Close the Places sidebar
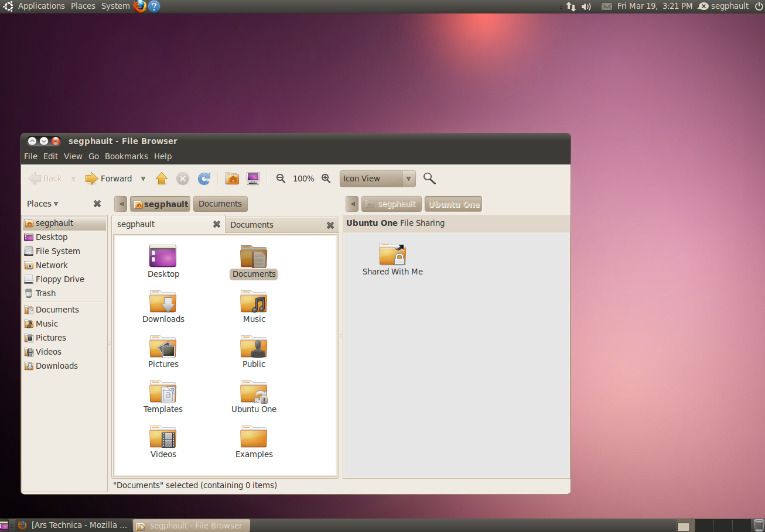The width and height of the screenshot is (765, 532). coord(97,204)
